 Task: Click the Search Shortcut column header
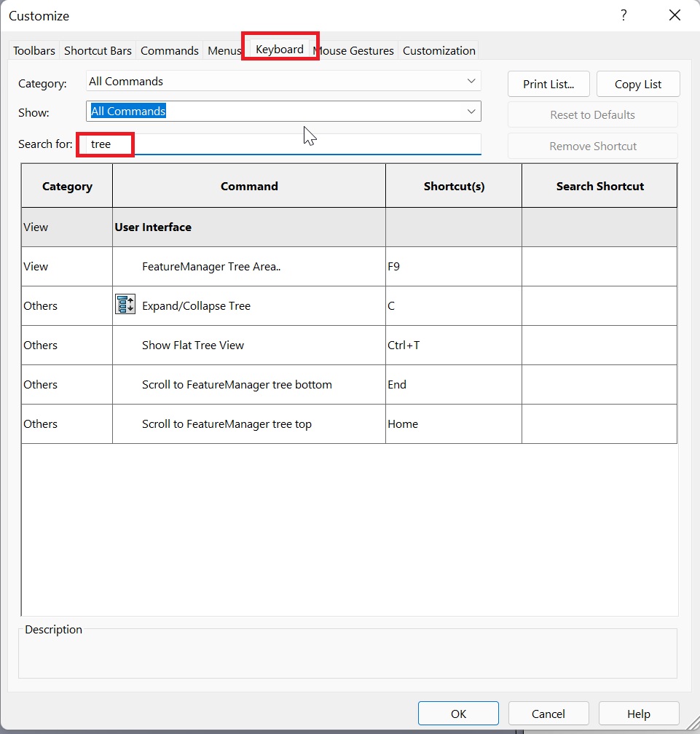pyautogui.click(x=600, y=186)
